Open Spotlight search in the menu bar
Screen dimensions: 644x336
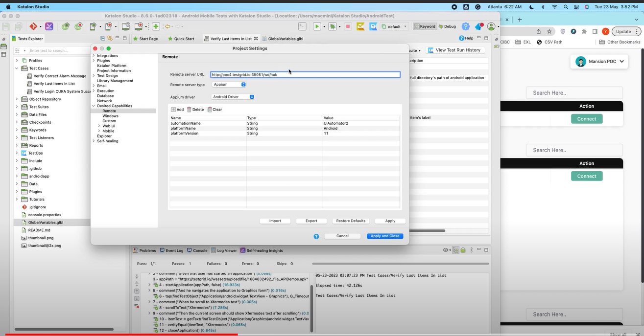pos(566,7)
